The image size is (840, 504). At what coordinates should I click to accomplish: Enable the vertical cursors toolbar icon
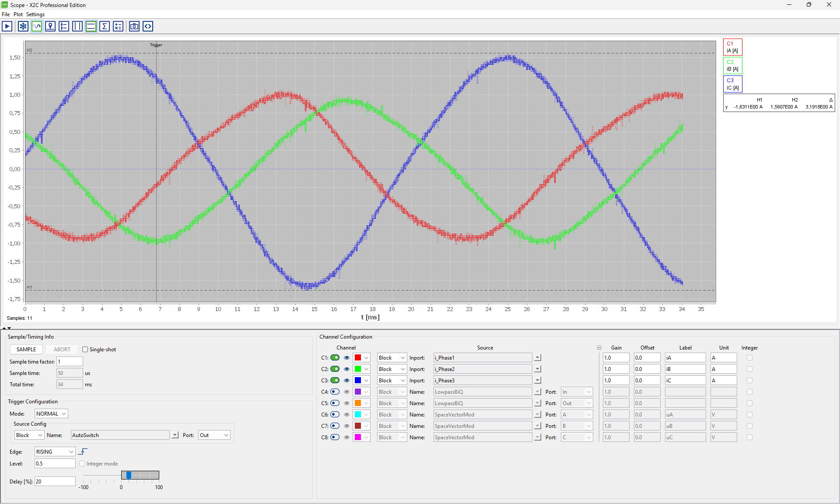pyautogui.click(x=77, y=26)
